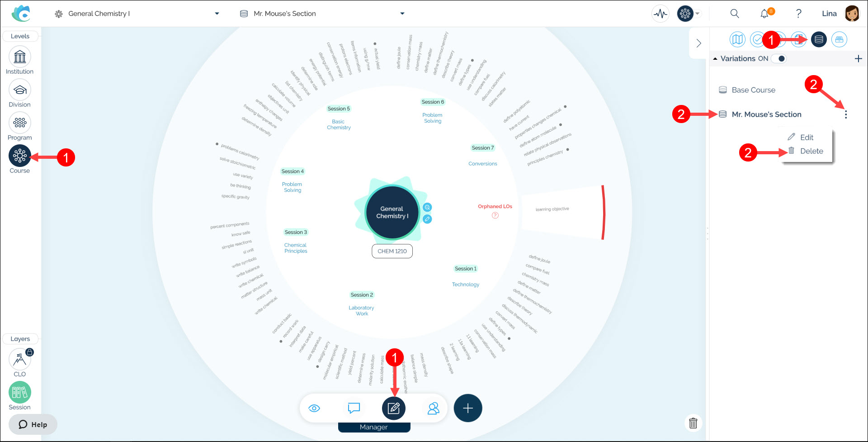868x442 pixels.
Task: Open the comments mode icon
Action: (x=354, y=409)
